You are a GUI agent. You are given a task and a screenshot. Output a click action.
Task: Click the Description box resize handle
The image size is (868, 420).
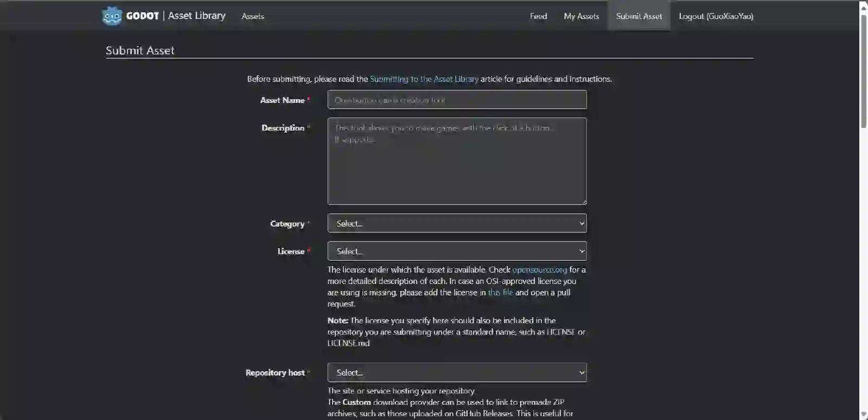click(584, 202)
